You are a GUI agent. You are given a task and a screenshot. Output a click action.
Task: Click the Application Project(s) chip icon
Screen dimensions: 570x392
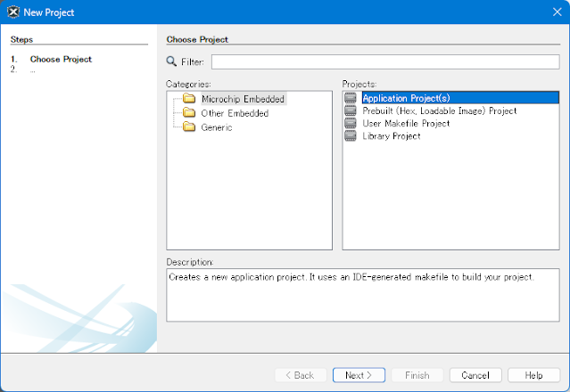coord(351,98)
